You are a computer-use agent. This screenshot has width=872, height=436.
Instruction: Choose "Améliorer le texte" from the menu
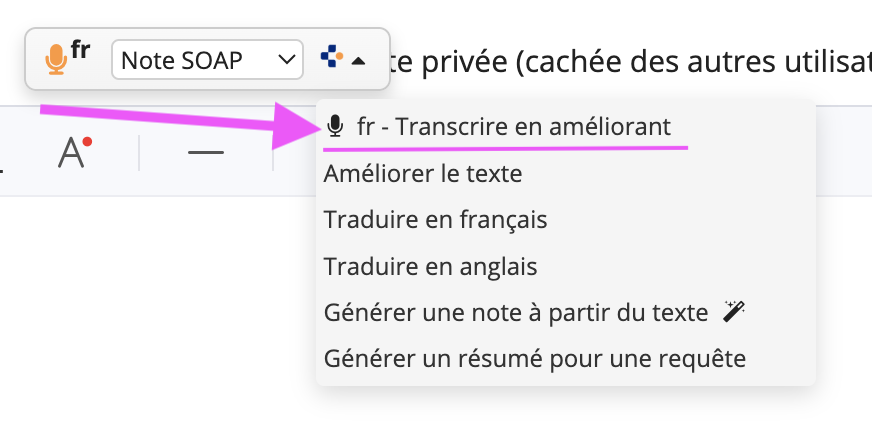[x=423, y=174]
